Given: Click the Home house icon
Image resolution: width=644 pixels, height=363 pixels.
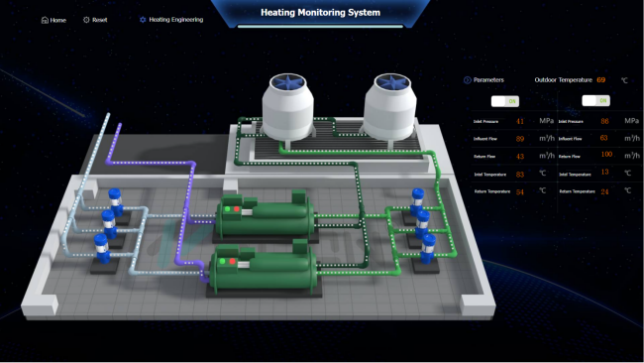Looking at the screenshot, I should click(x=45, y=20).
